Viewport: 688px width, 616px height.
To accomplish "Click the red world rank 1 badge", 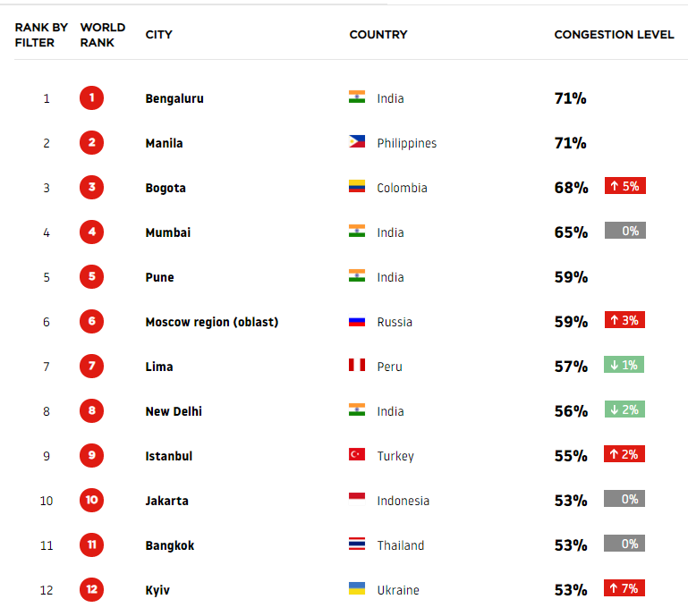I will tap(92, 97).
